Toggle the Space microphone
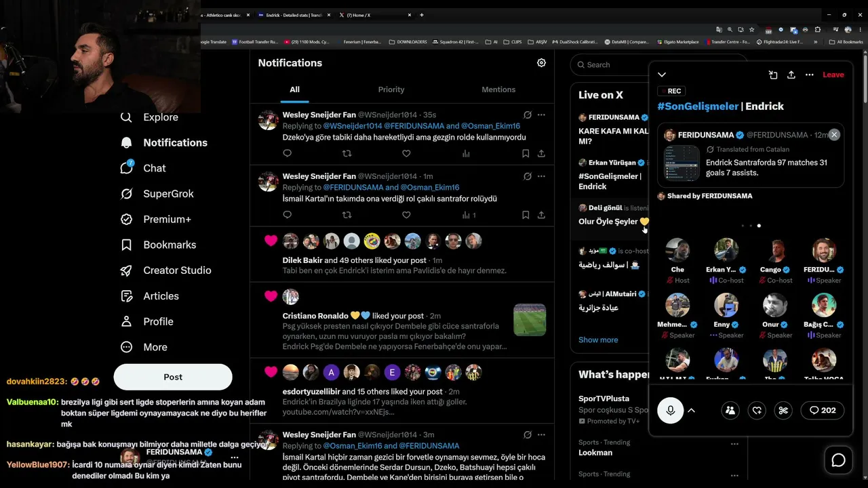This screenshot has height=488, width=868. (671, 410)
